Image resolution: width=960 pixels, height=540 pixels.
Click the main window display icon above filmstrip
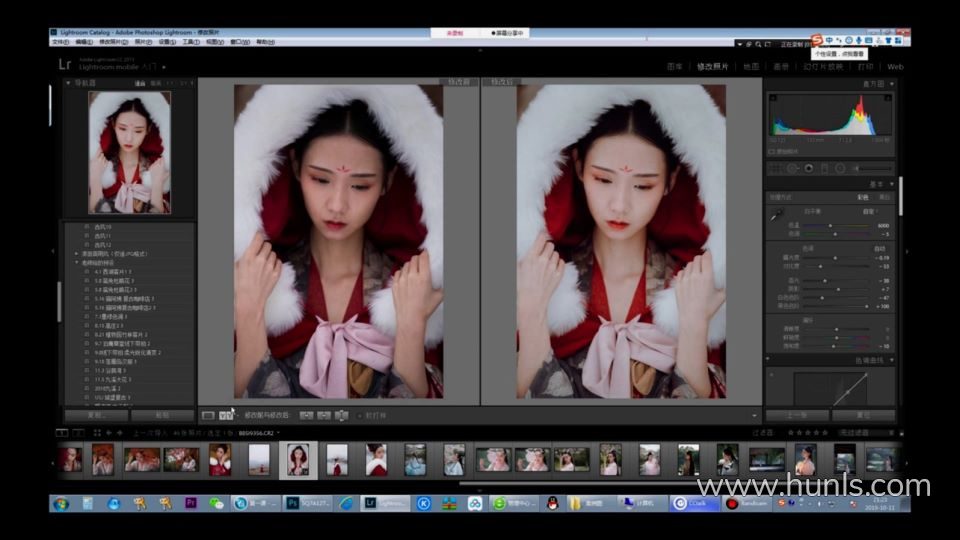62,433
